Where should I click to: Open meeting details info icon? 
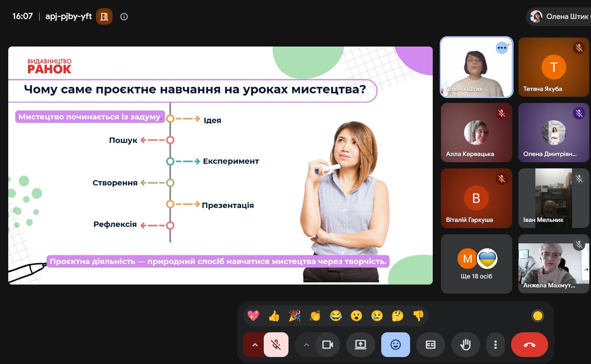124,17
